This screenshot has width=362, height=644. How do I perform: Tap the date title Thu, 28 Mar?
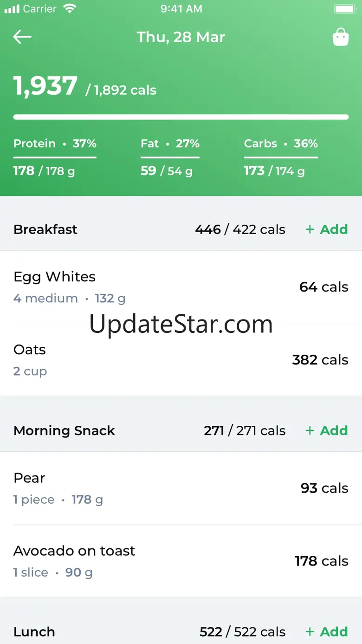[x=181, y=37]
